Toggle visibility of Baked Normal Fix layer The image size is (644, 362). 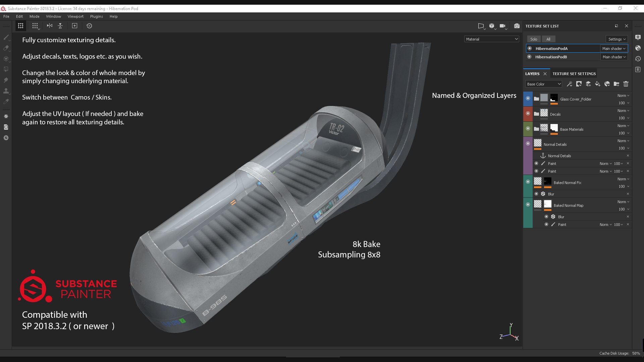click(x=528, y=182)
